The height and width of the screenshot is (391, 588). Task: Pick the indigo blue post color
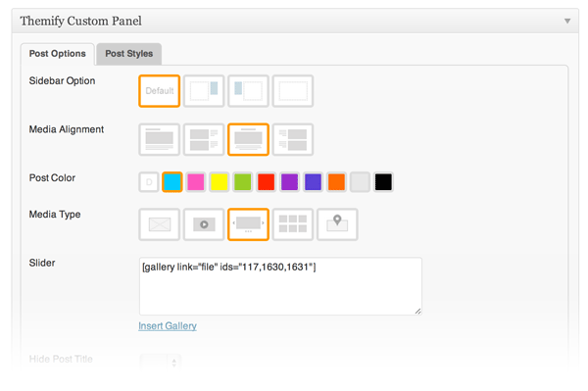tap(314, 182)
